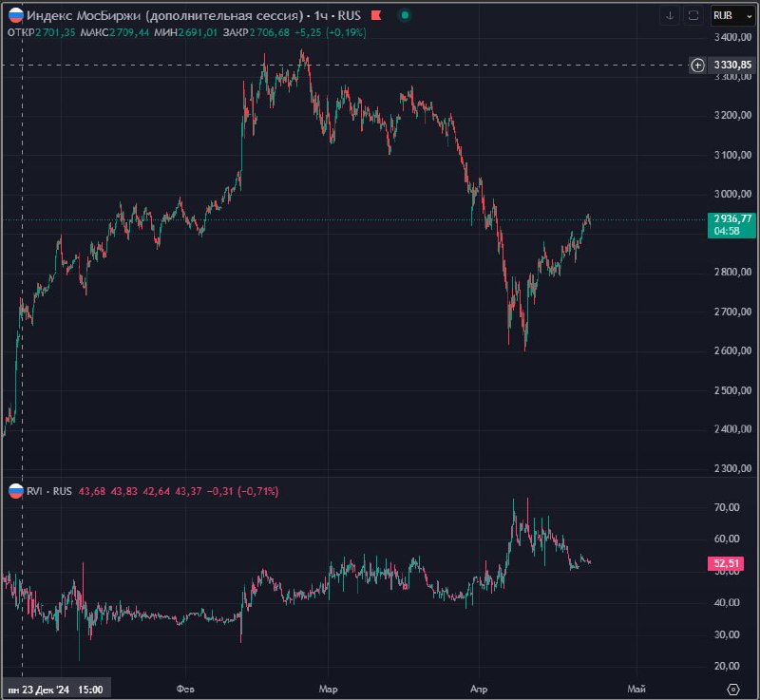The image size is (760, 700).
Task: Click the change value +5,25 (+0,19%)
Action: pos(331,32)
